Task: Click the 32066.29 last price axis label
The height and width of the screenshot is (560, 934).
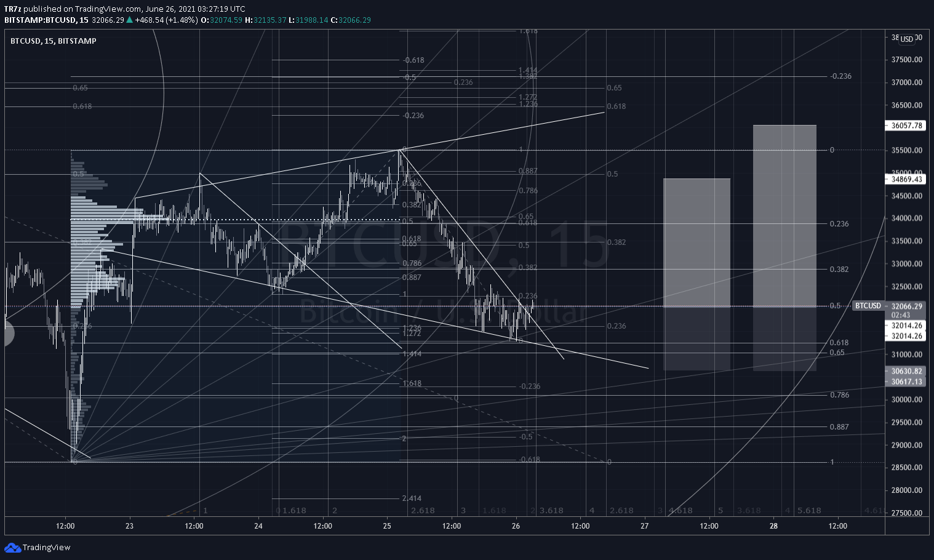Action: pos(906,306)
